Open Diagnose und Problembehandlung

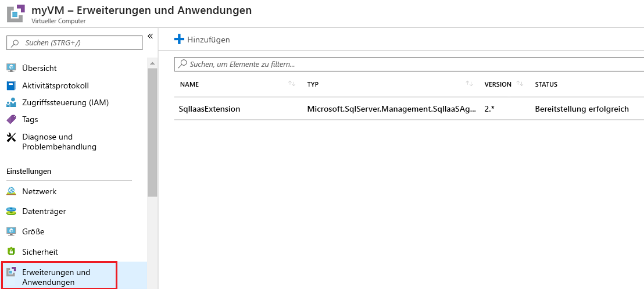click(59, 141)
